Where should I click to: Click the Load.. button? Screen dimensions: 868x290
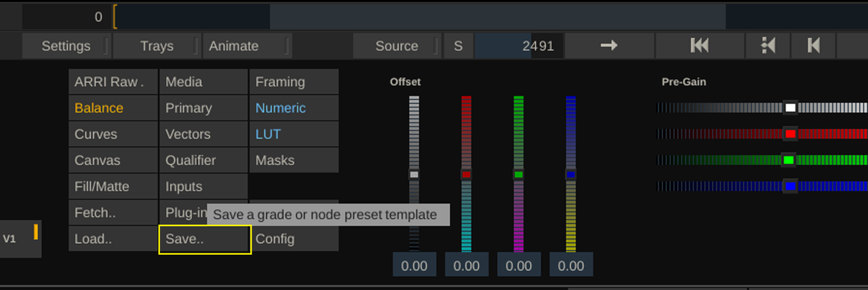click(x=113, y=239)
